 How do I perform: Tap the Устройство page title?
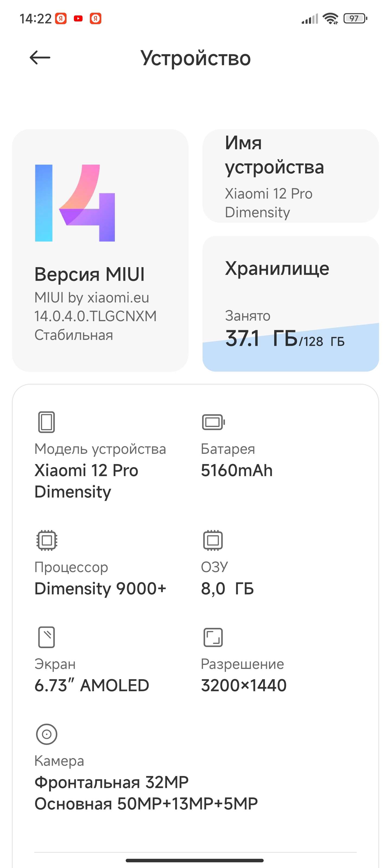tap(195, 58)
